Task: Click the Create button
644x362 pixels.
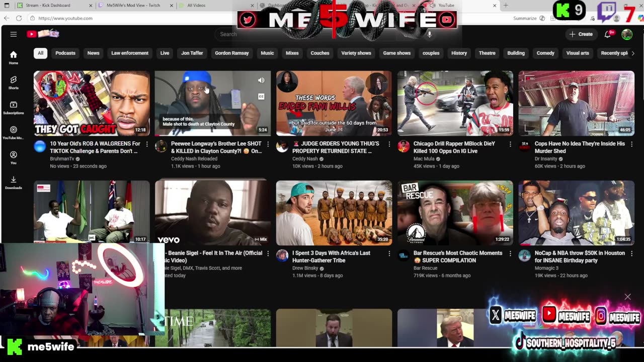Action: click(x=581, y=34)
